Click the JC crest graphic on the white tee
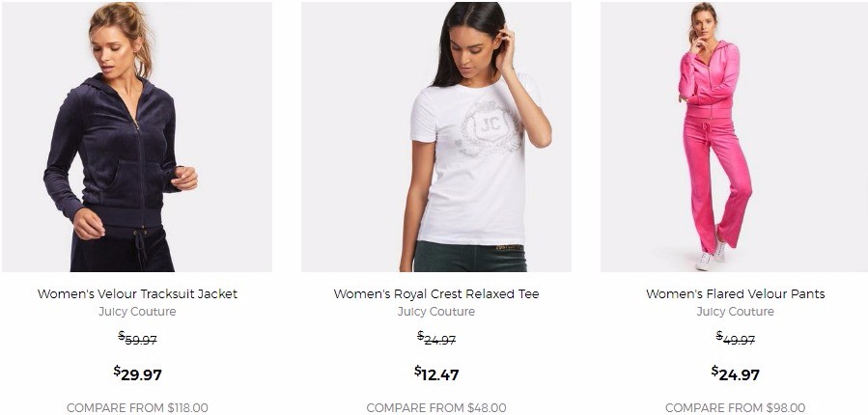This screenshot has height=415, width=868. (491, 128)
